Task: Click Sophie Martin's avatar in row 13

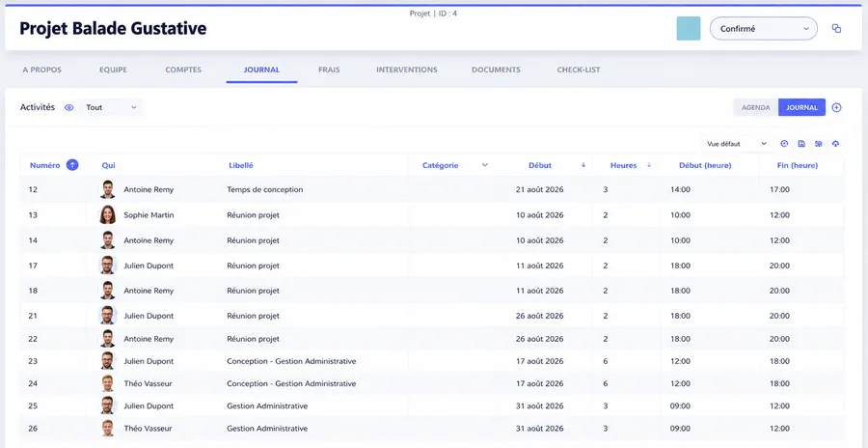Action: coord(107,214)
